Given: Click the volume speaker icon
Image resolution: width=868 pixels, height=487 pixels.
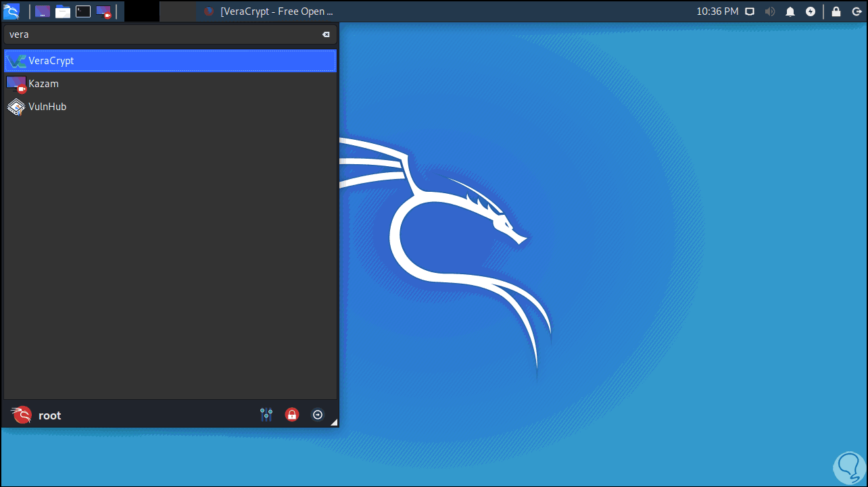Looking at the screenshot, I should (x=770, y=11).
